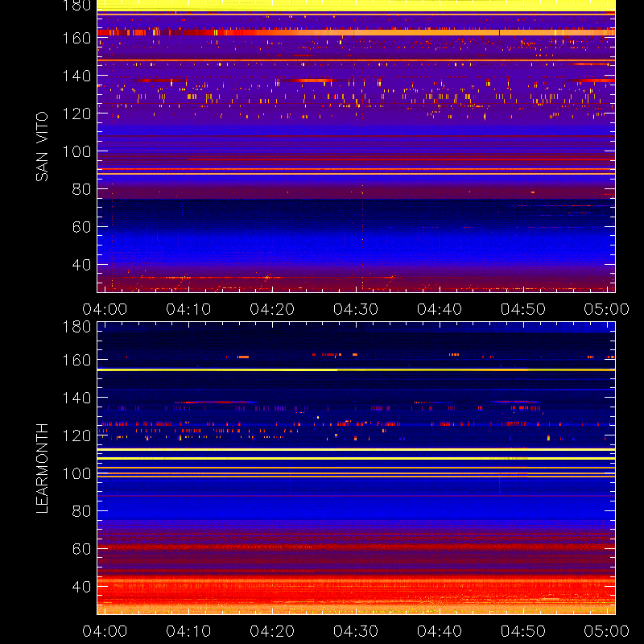The width and height of the screenshot is (644, 644).
Task: Select the 120 tick label on Learmonth plot
Action: pos(76,436)
